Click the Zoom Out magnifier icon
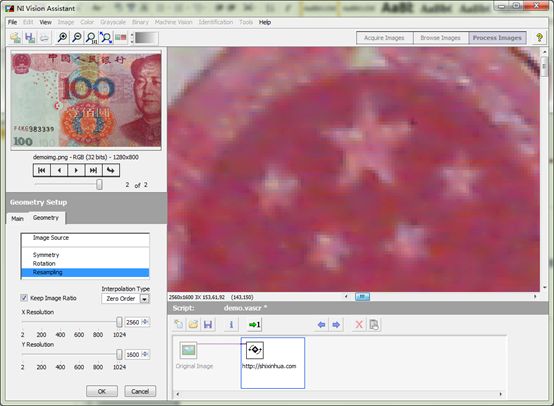This screenshot has height=406, width=554. [x=77, y=37]
